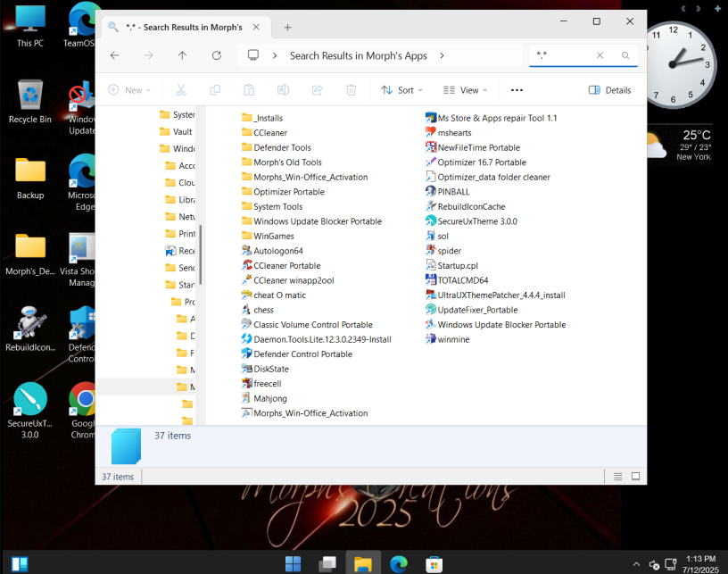The width and height of the screenshot is (728, 574).
Task: Select SecureUxTheme 3.0.0 file
Action: click(x=471, y=221)
